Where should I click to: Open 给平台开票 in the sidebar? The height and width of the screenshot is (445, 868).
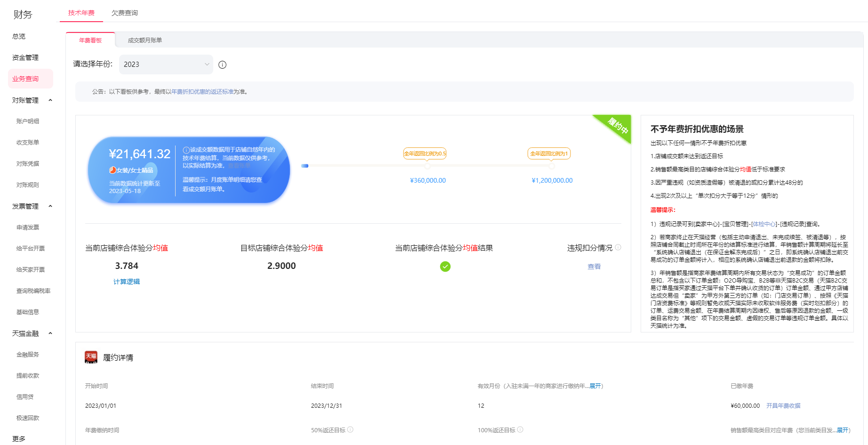[x=31, y=248]
